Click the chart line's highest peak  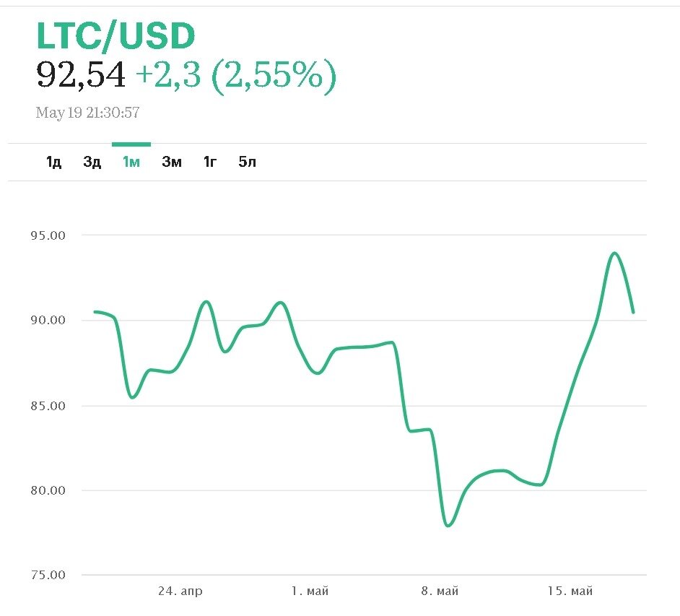[614, 253]
